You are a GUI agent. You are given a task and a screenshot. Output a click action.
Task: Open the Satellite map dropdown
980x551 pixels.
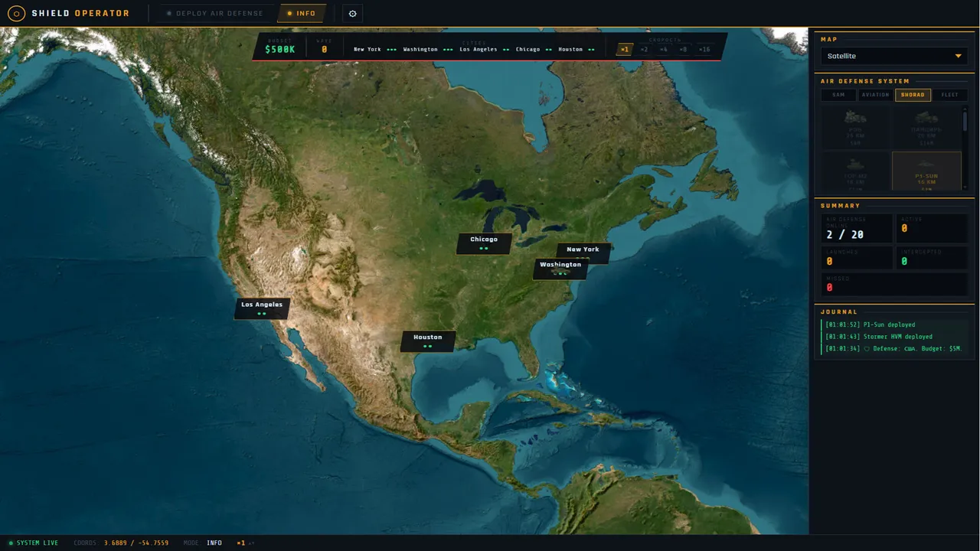[x=893, y=56]
